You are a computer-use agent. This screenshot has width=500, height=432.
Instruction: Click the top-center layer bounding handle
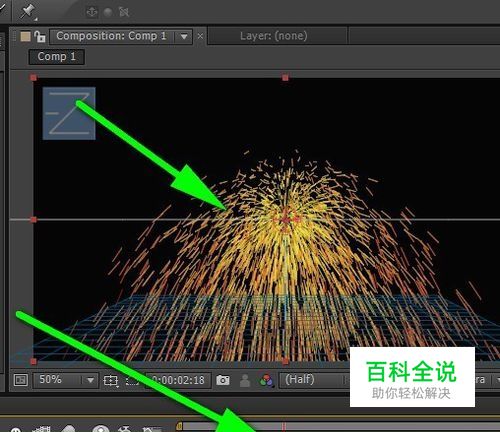pos(285,78)
